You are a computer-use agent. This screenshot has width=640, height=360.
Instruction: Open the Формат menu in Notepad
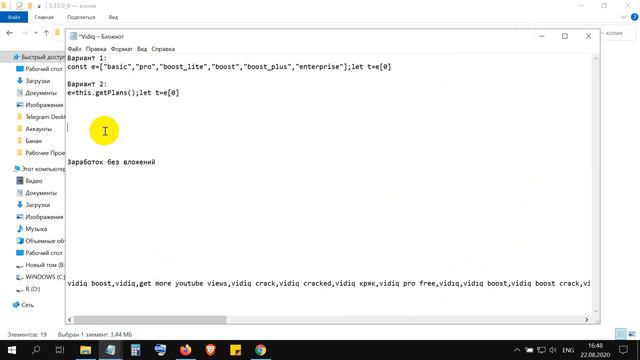point(122,49)
